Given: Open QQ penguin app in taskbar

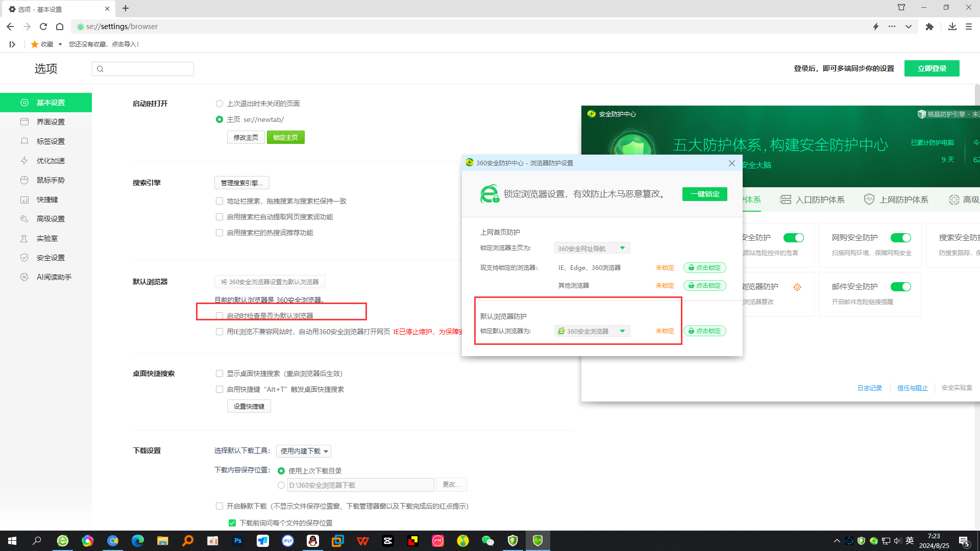Looking at the screenshot, I should 313,541.
